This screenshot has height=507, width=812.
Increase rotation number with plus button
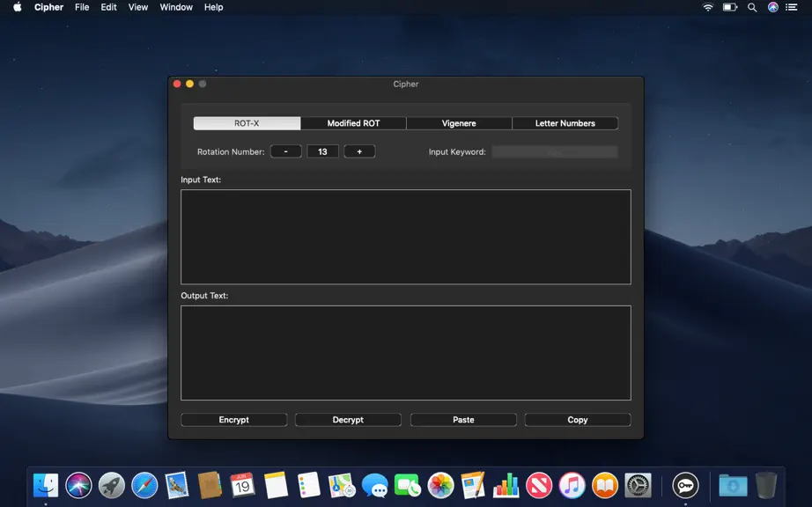point(359,151)
